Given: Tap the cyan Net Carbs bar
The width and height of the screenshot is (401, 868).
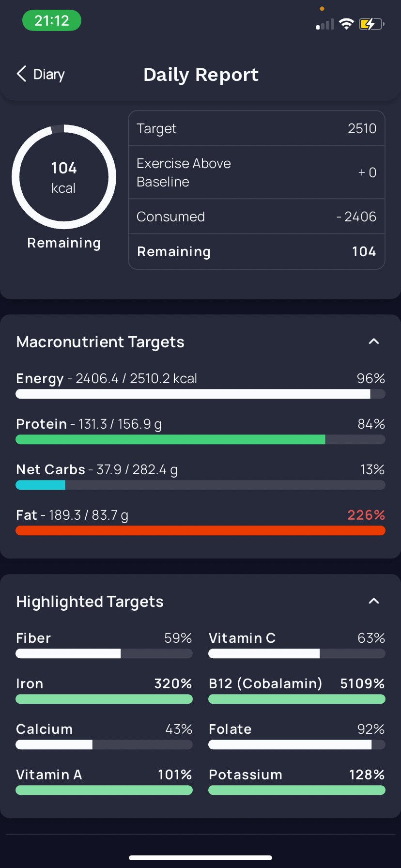Looking at the screenshot, I should point(41,485).
